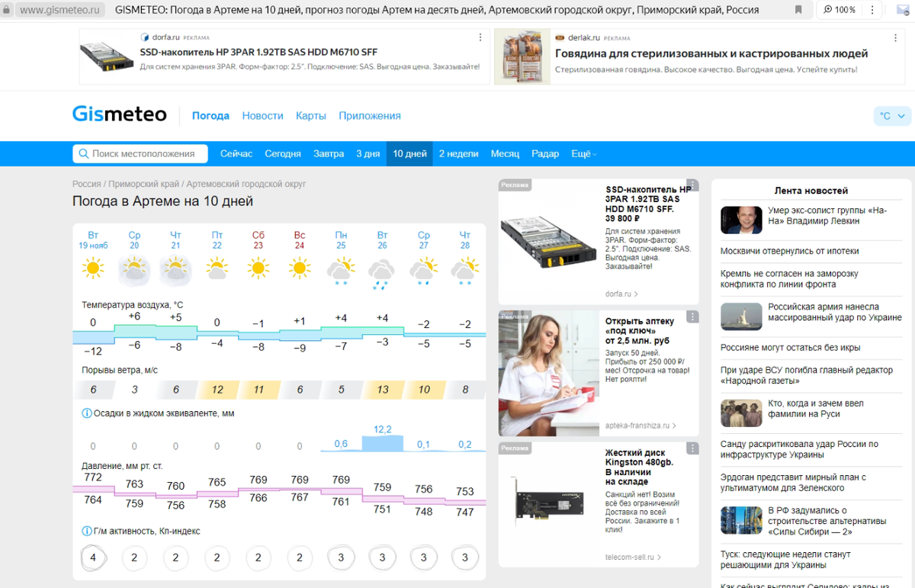Select the sunny icon for Saturday 23
This screenshot has height=588, width=915.
(258, 268)
